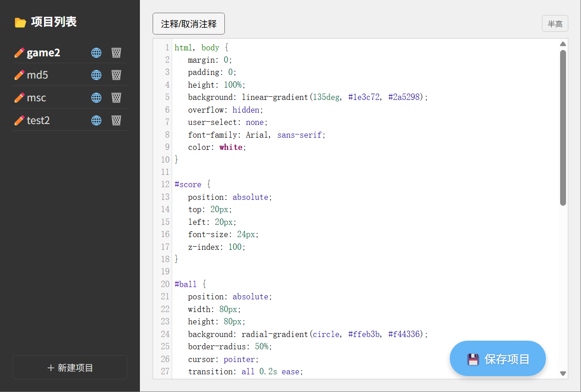The height and width of the screenshot is (392, 581).
Task: Select the test2 project
Action: click(38, 120)
